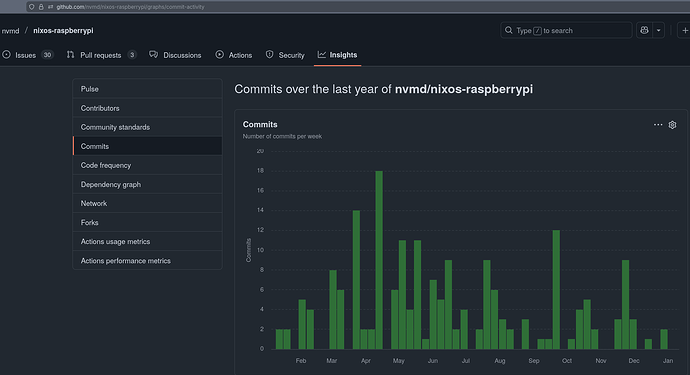Click the shield icon in address bar

(31, 7)
